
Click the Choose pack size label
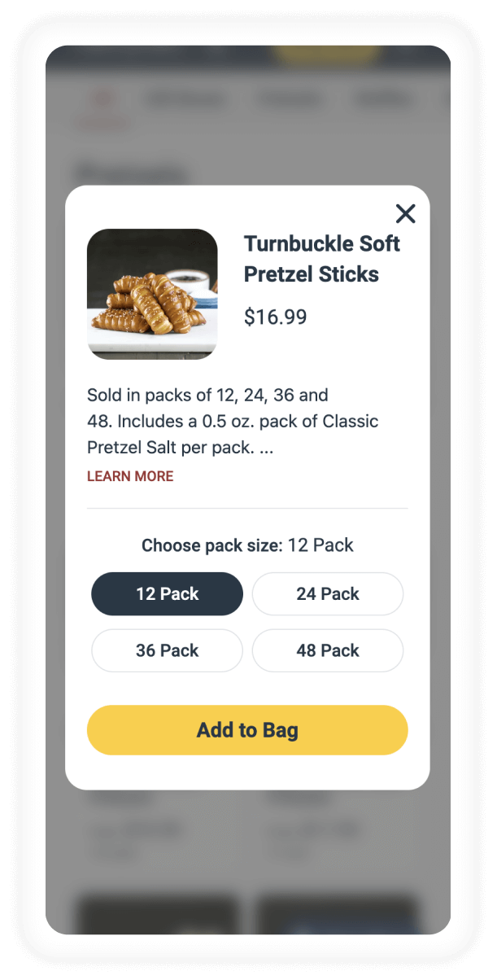pos(211,545)
